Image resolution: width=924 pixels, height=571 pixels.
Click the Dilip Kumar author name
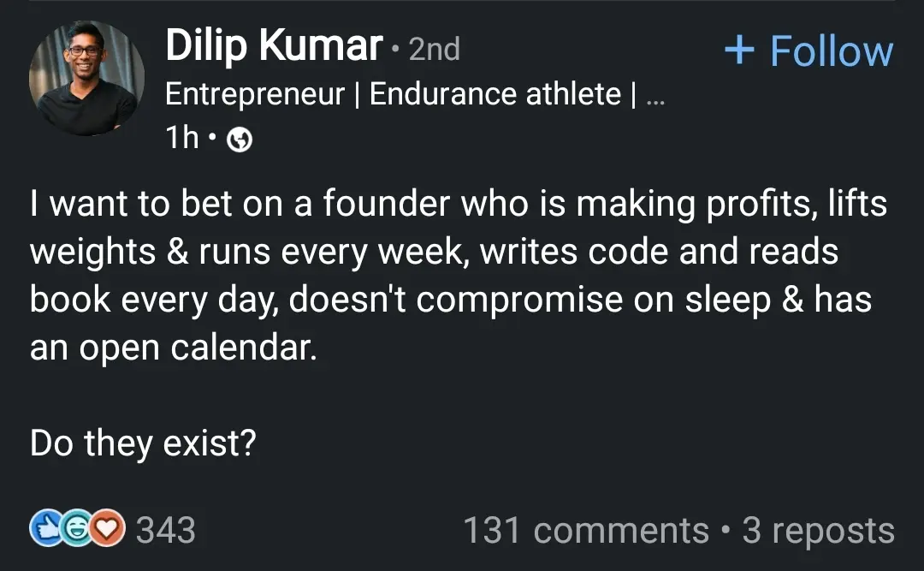point(273,45)
